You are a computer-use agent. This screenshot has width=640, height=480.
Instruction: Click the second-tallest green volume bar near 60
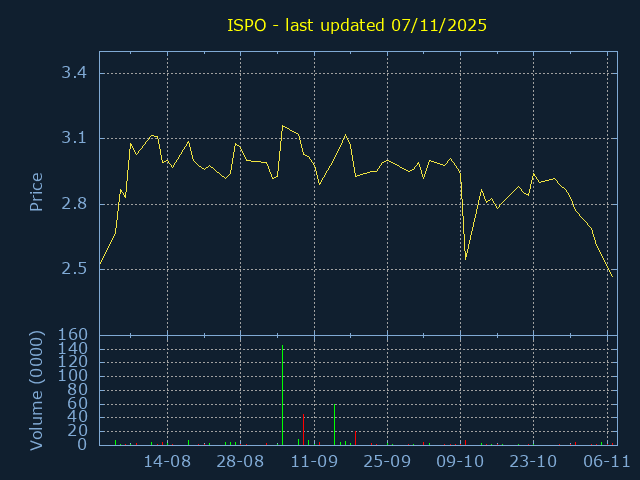tap(334, 424)
